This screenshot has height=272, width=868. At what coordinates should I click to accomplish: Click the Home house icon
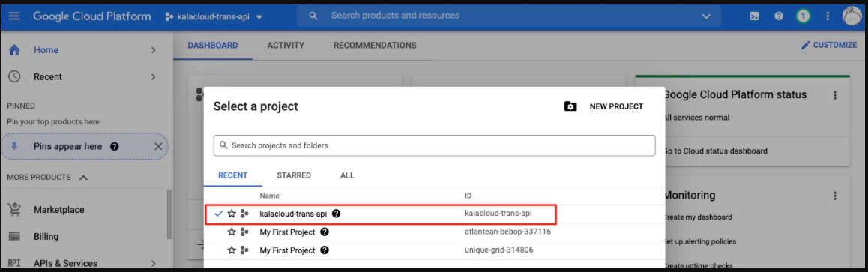(x=14, y=49)
